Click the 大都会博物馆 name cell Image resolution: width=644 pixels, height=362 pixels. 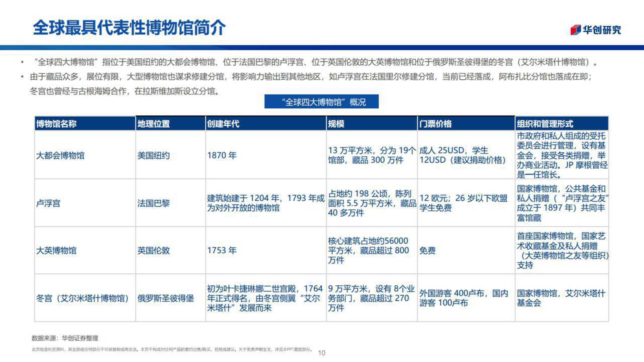[x=85, y=155]
